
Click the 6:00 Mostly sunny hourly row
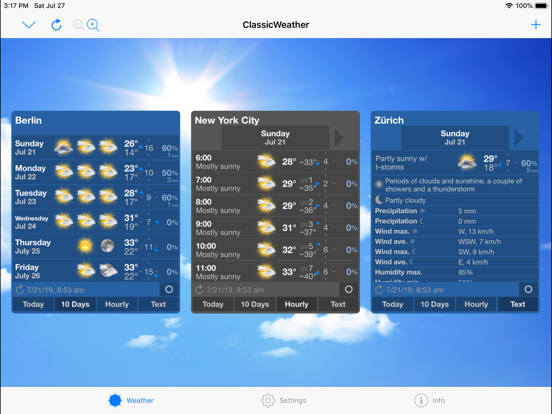tap(275, 162)
